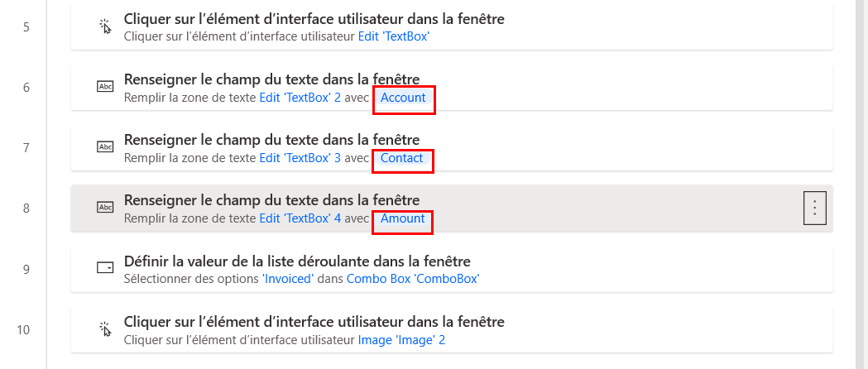This screenshot has height=369, width=868.
Task: Click the Abc text field icon on step 6
Action: point(105,87)
